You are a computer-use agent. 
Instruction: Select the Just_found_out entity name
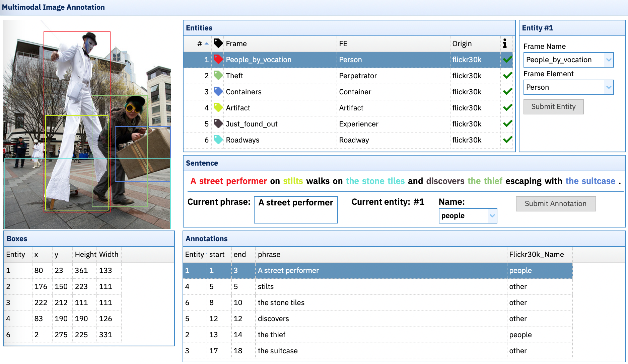click(252, 124)
